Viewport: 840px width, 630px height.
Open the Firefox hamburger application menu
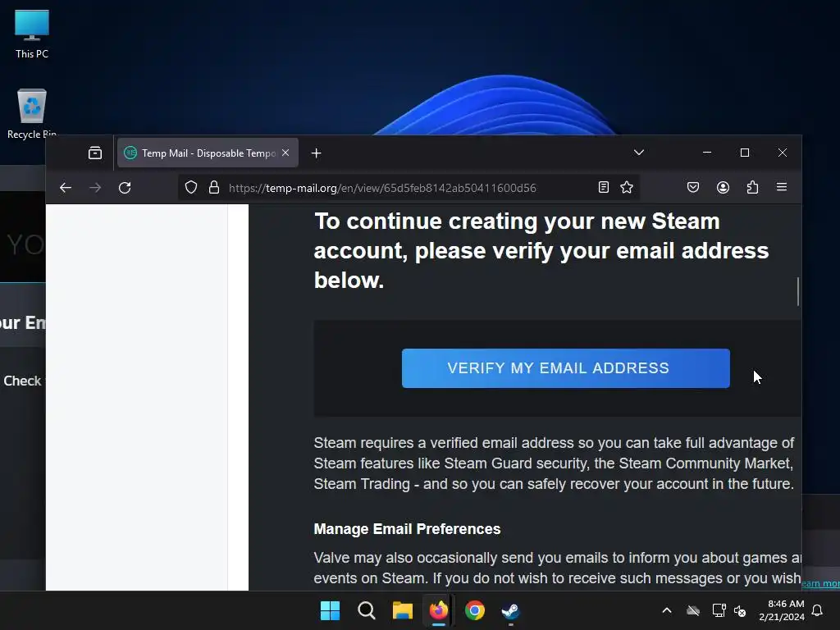[782, 187]
